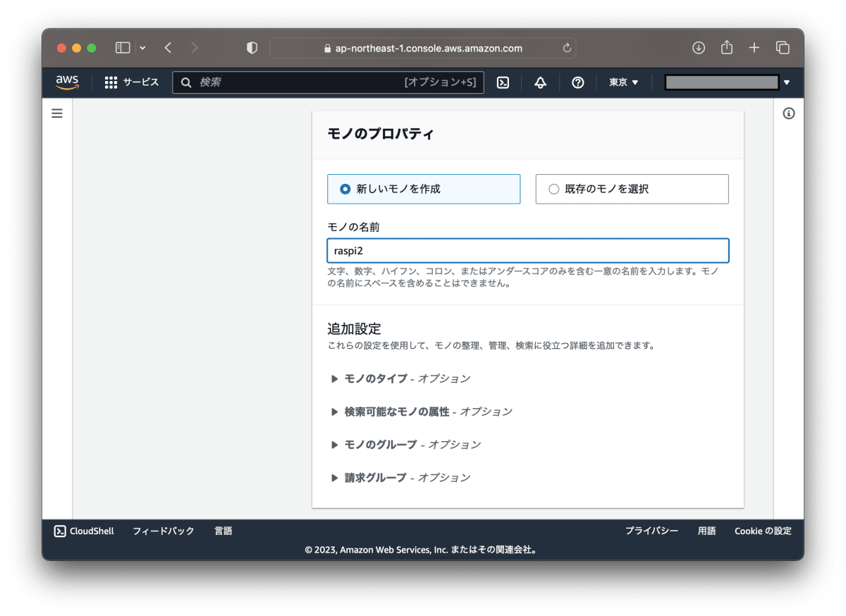846x616 pixels.
Task: Open Safari downloads icon
Action: (x=699, y=48)
